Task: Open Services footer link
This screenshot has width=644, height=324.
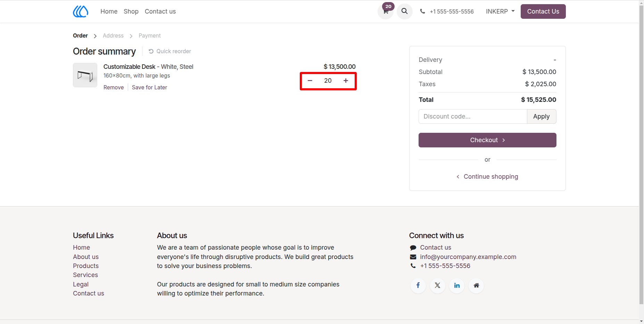Action: click(x=85, y=275)
